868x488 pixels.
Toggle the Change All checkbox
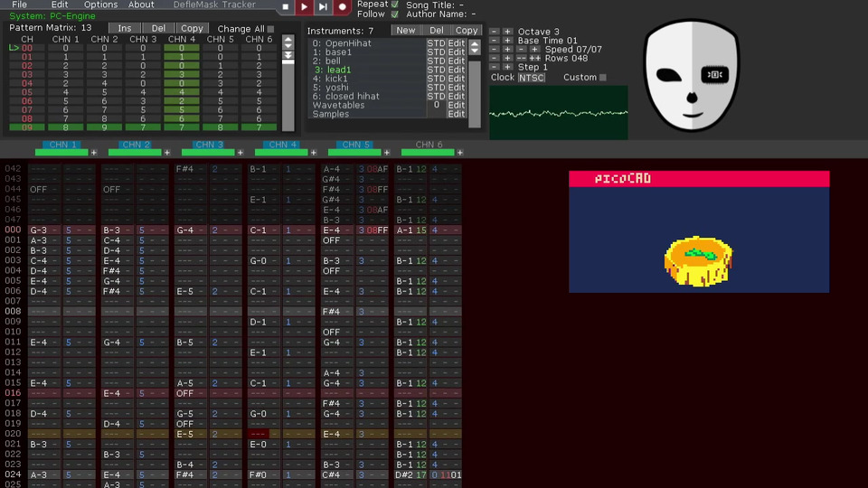tap(270, 29)
